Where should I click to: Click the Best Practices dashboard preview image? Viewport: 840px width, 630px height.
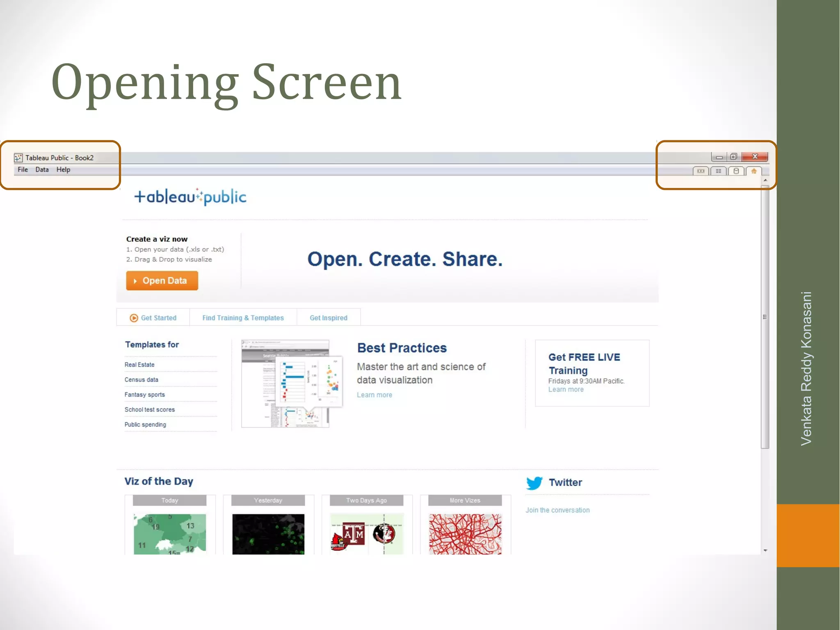[x=292, y=384]
